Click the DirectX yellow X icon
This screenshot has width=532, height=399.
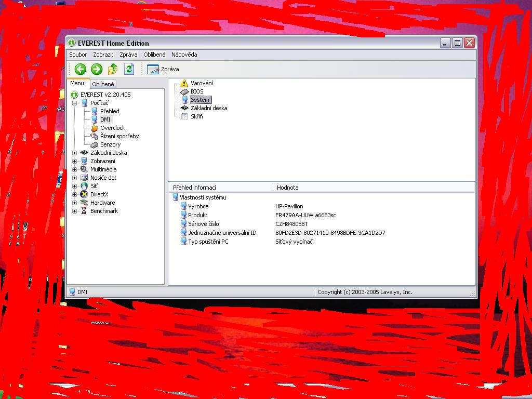(84, 194)
